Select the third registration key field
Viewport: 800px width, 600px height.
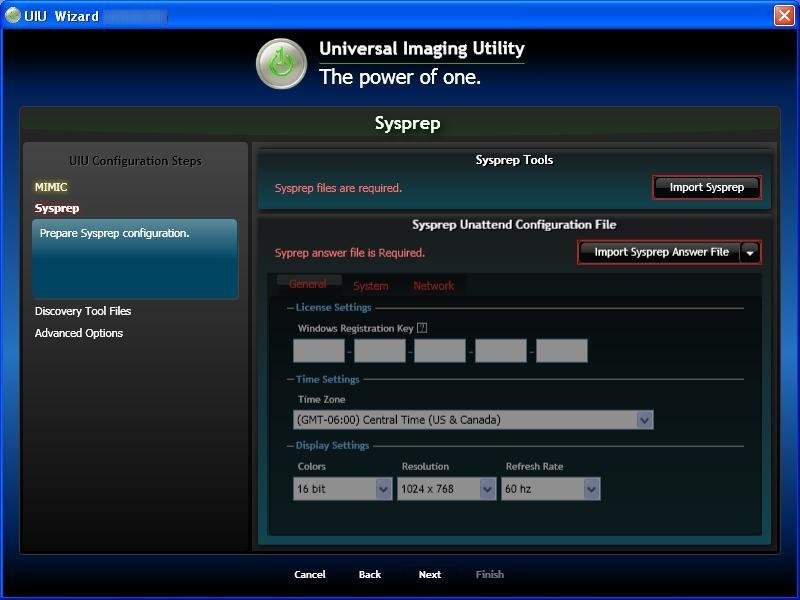(x=440, y=351)
